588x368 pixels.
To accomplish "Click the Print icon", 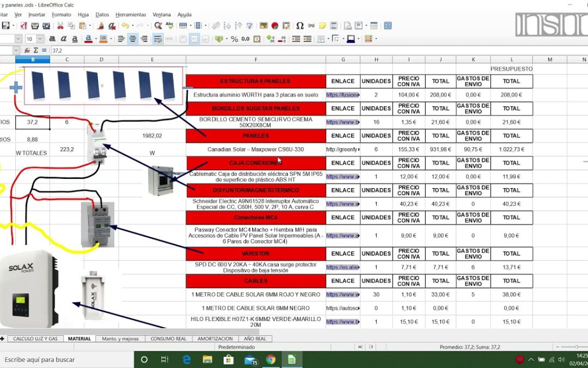I will 35,26.
